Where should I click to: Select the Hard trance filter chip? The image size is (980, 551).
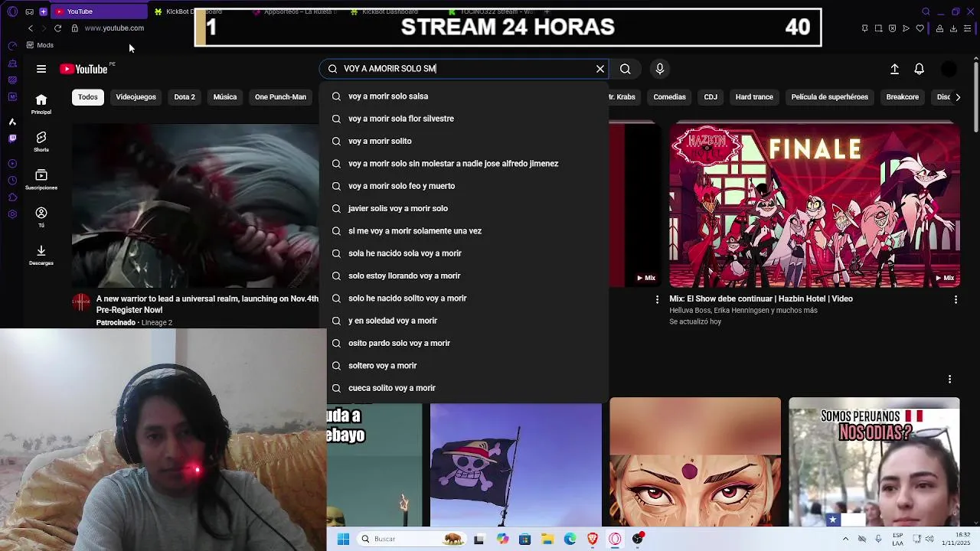[x=754, y=97]
